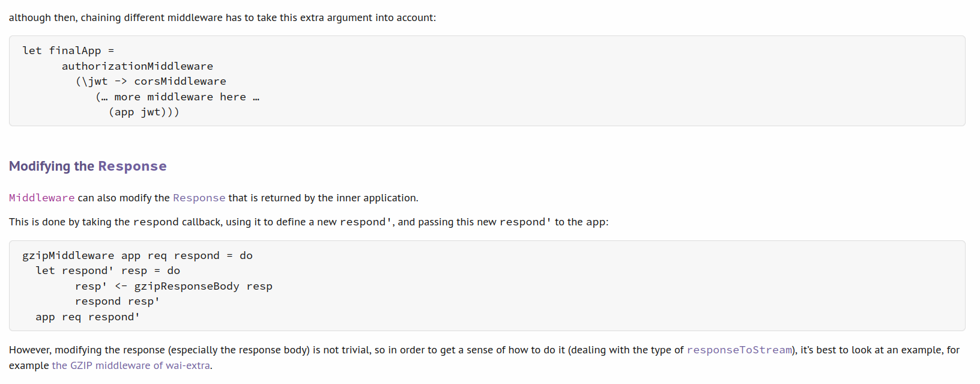This screenshot has height=384, width=980.
Task: Open the responseToStream link
Action: coord(739,350)
